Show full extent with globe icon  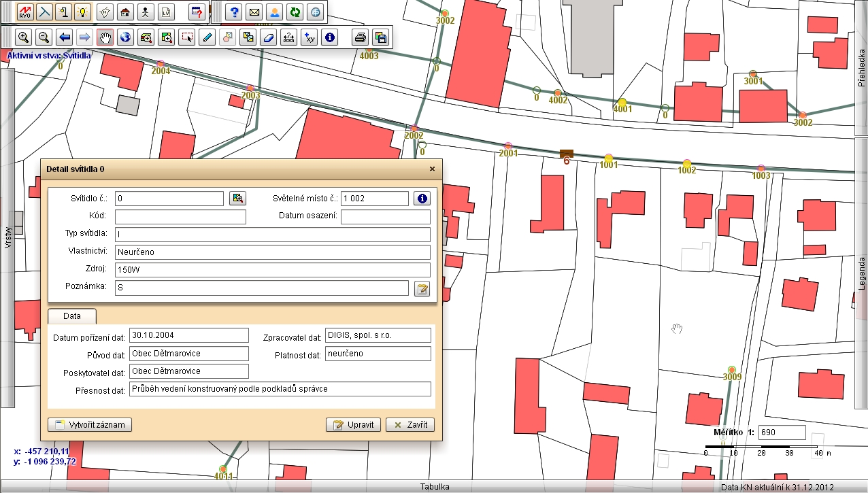124,37
